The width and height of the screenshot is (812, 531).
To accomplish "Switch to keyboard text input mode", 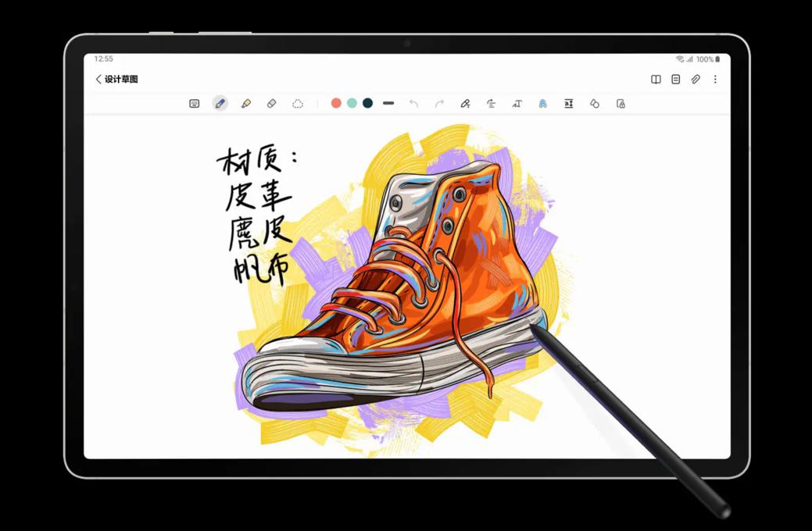I will [195, 104].
